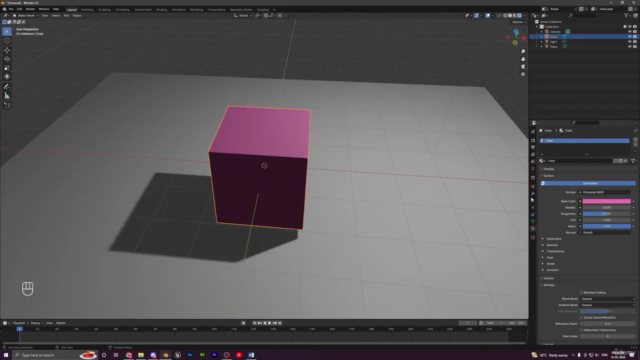Open the timeline Playback menu
Viewport: 640px width, 360px height.
19,323
